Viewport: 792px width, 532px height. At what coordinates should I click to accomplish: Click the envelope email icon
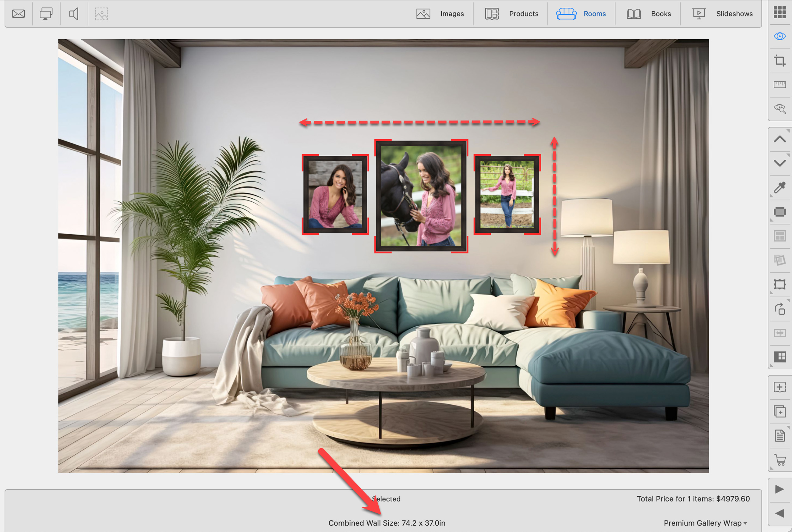pos(18,14)
